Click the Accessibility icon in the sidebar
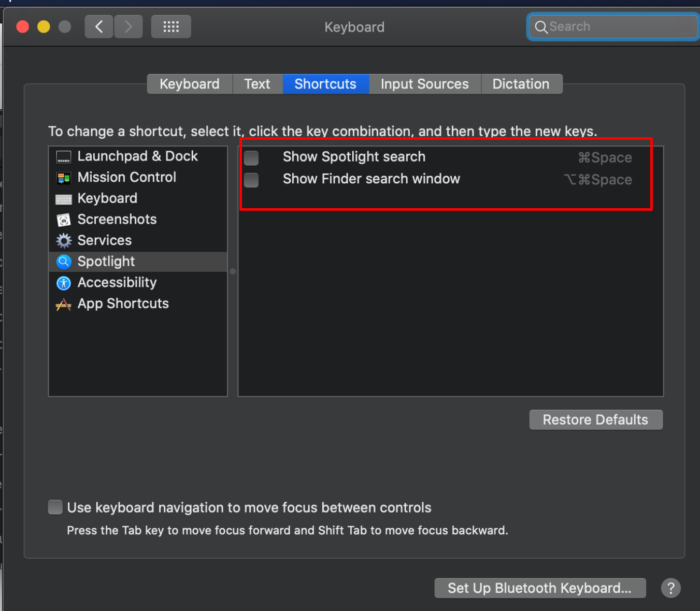The width and height of the screenshot is (700, 611). (63, 283)
